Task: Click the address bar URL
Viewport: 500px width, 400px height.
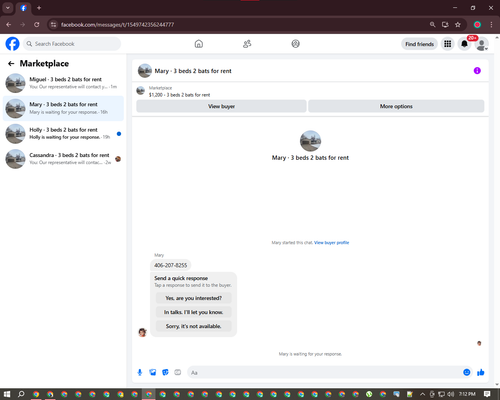Action: [117, 25]
